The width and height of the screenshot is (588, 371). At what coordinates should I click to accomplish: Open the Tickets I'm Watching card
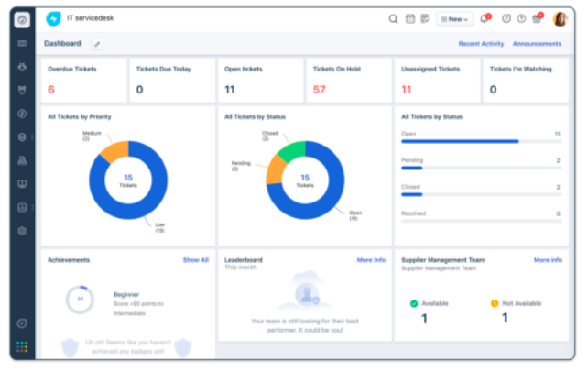point(526,80)
